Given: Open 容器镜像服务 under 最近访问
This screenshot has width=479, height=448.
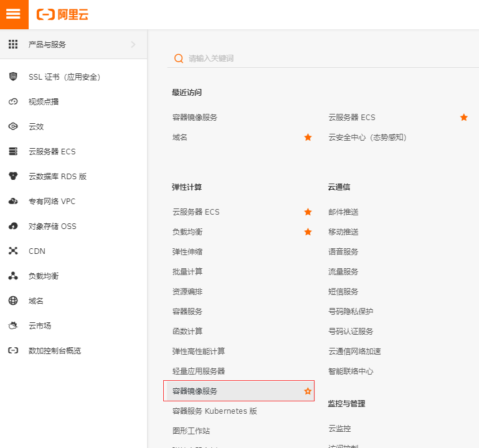Looking at the screenshot, I should [x=194, y=118].
